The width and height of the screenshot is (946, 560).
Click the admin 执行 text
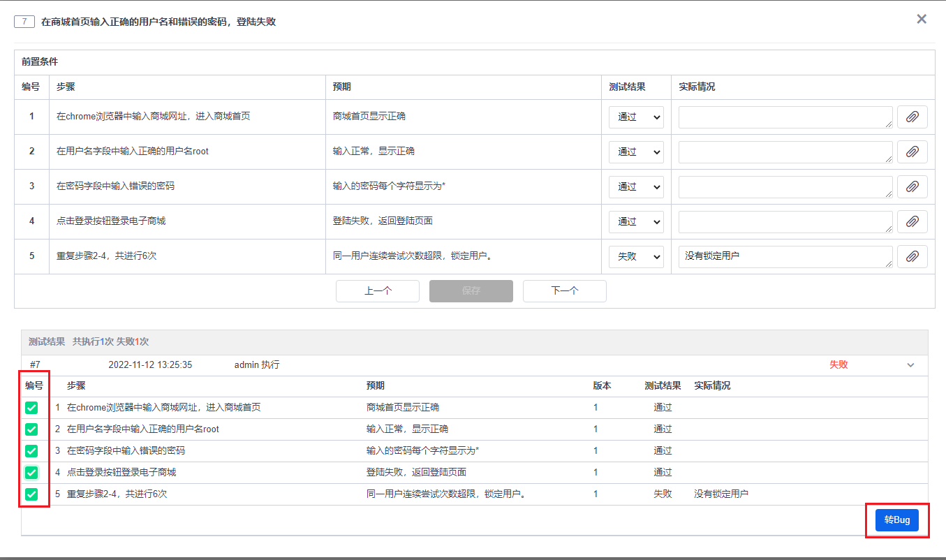(x=257, y=365)
